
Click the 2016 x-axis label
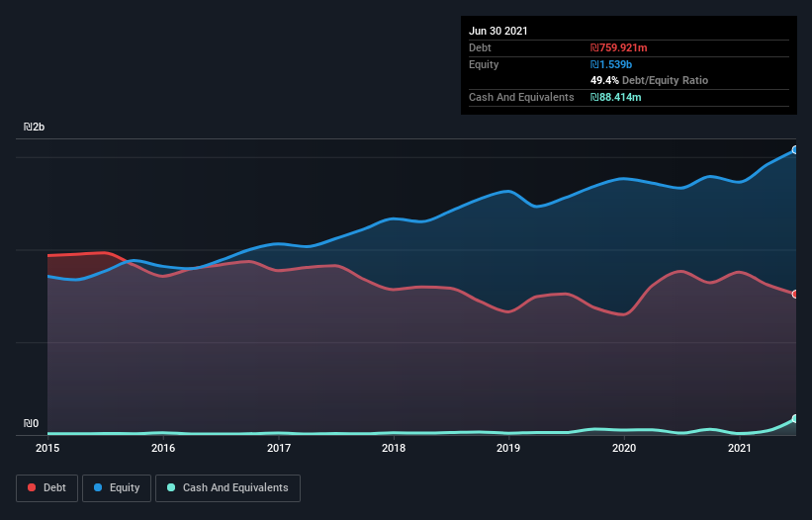coord(163,448)
